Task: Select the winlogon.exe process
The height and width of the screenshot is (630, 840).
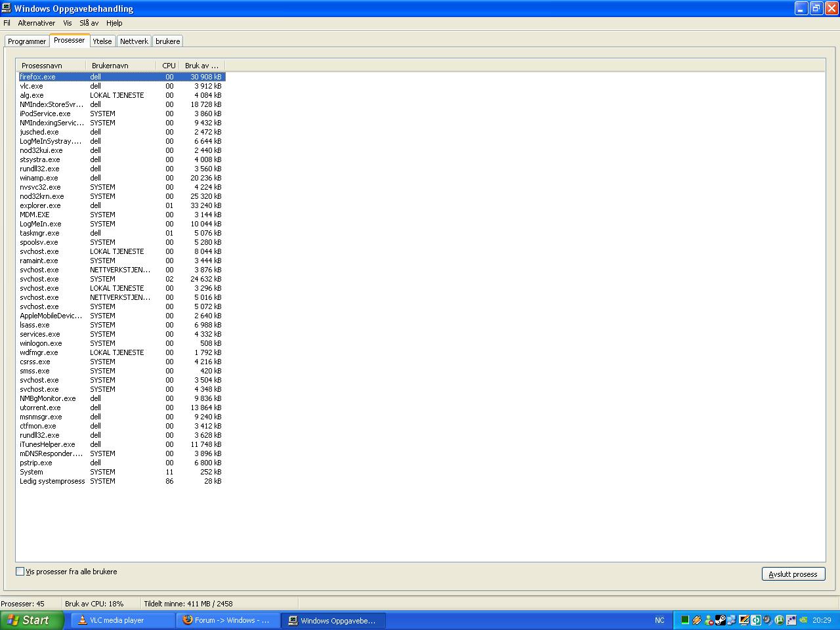Action: [122, 343]
